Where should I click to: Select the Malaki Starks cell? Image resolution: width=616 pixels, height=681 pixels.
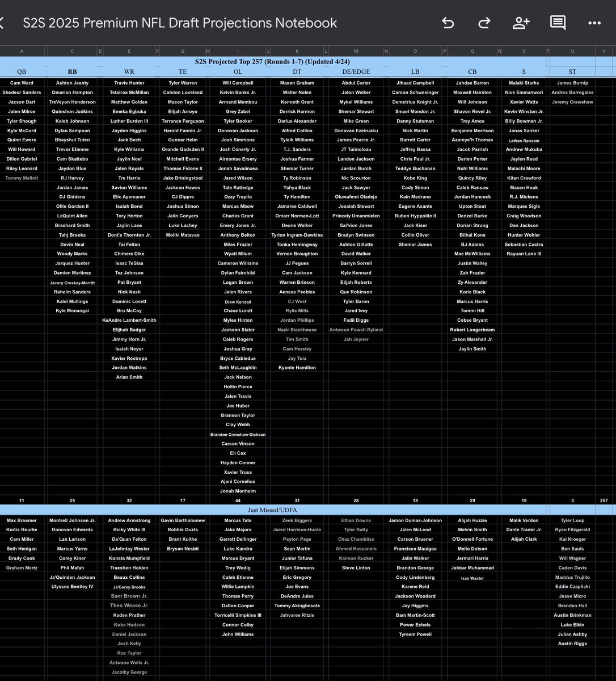(x=524, y=83)
